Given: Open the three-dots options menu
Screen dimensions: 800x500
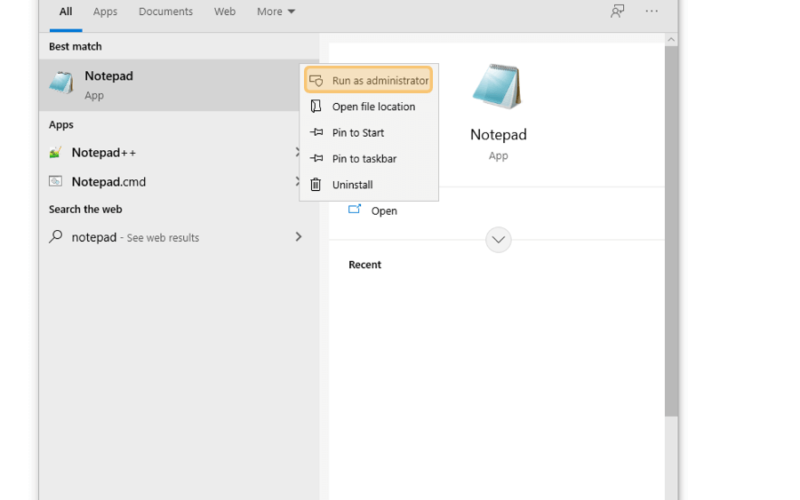Looking at the screenshot, I should click(x=652, y=11).
